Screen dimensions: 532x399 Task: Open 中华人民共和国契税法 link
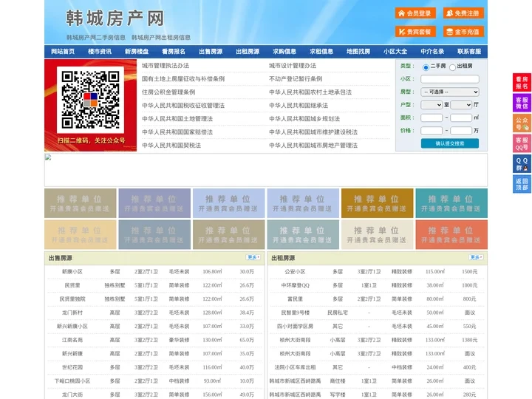tap(171, 146)
